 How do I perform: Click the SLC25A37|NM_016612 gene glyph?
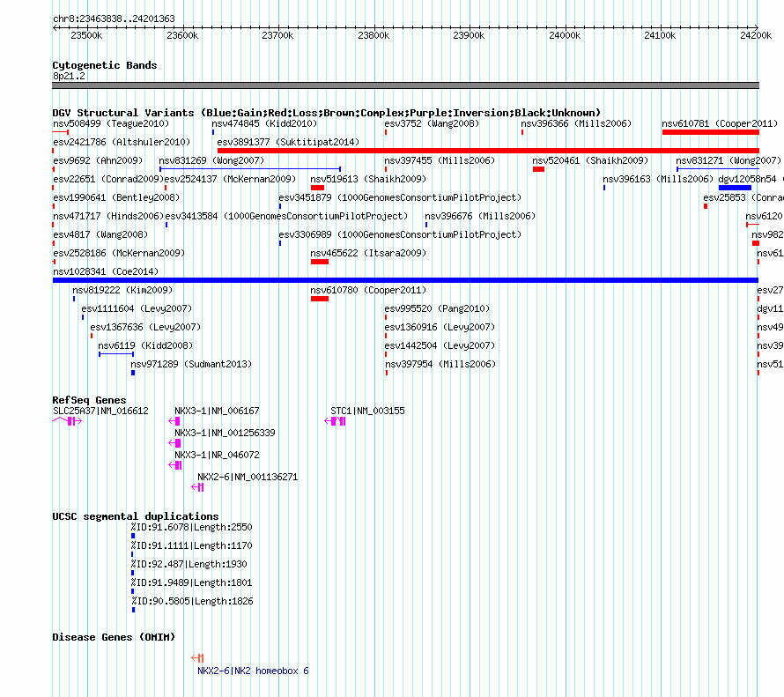tap(67, 421)
